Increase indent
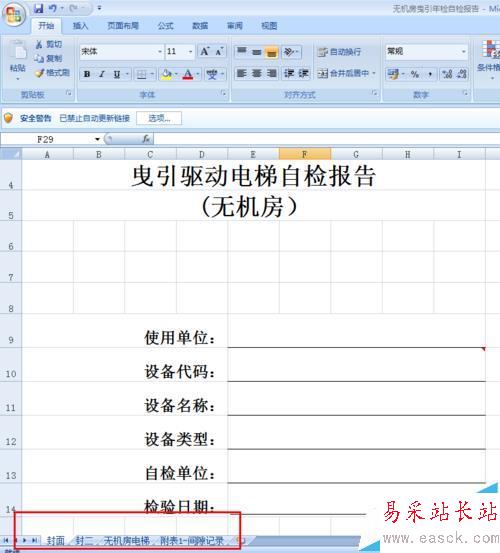The width and height of the screenshot is (500, 553). coord(304,73)
